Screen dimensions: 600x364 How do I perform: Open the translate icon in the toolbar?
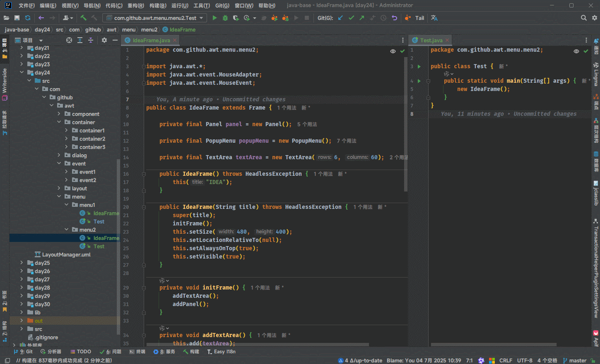[x=434, y=18]
